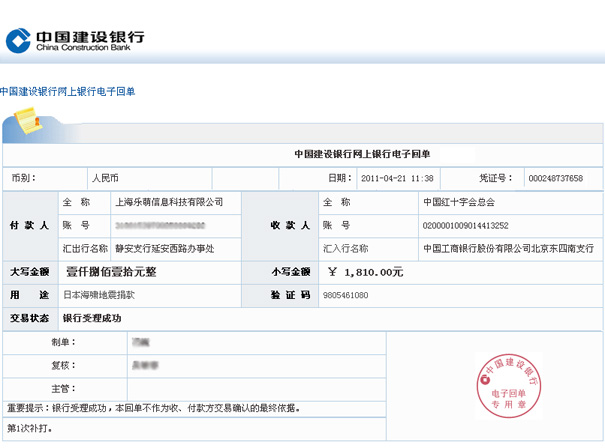Select the status 银行受理成功
Screen dimensions: 605x448
[x=92, y=318]
